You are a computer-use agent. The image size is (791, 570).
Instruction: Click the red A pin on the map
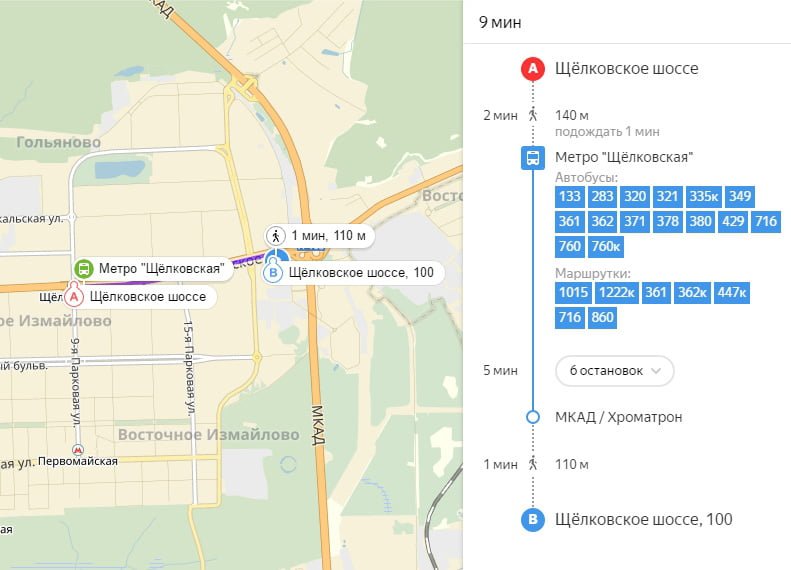pos(74,297)
